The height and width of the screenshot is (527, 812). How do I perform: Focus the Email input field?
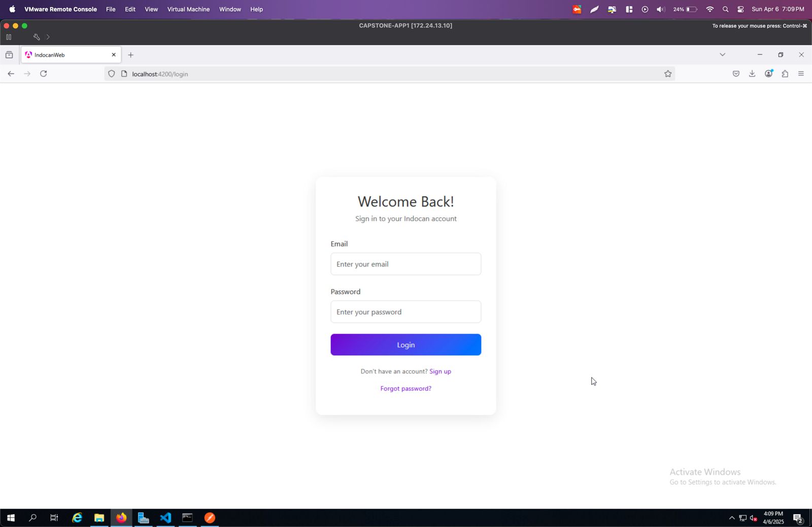pos(405,264)
